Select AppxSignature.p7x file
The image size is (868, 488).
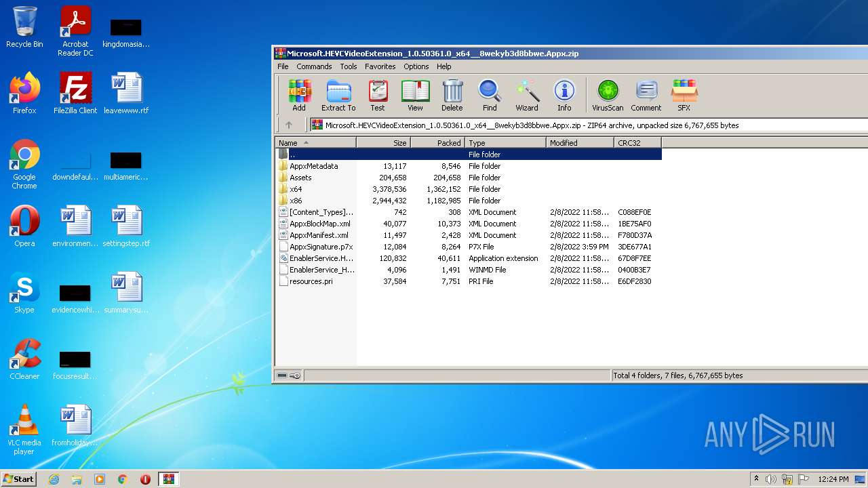pos(469,247)
